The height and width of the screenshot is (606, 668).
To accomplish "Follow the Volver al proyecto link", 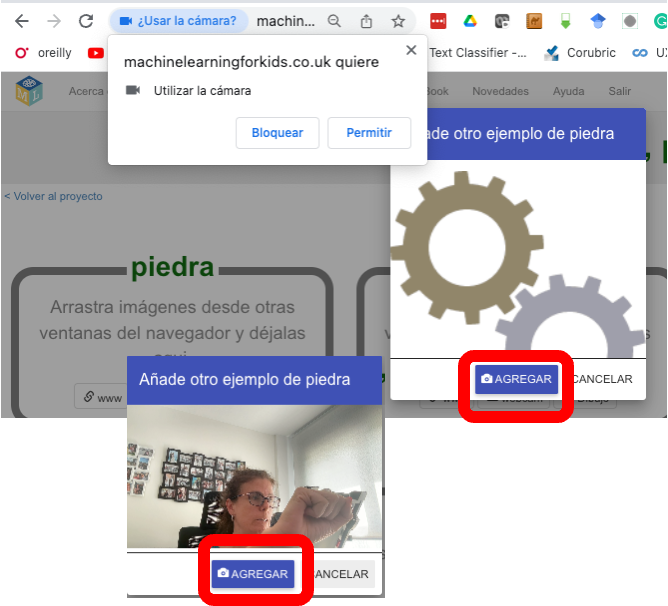I will pyautogui.click(x=53, y=196).
